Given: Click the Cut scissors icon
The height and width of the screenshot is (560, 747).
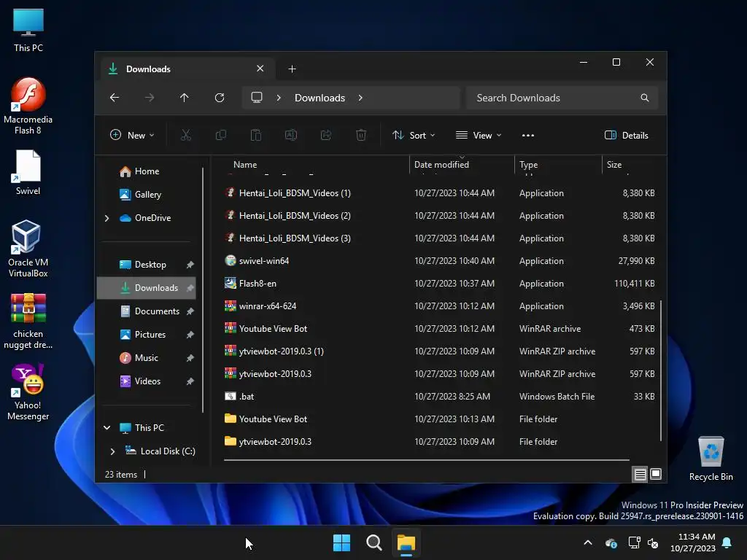Looking at the screenshot, I should (186, 135).
